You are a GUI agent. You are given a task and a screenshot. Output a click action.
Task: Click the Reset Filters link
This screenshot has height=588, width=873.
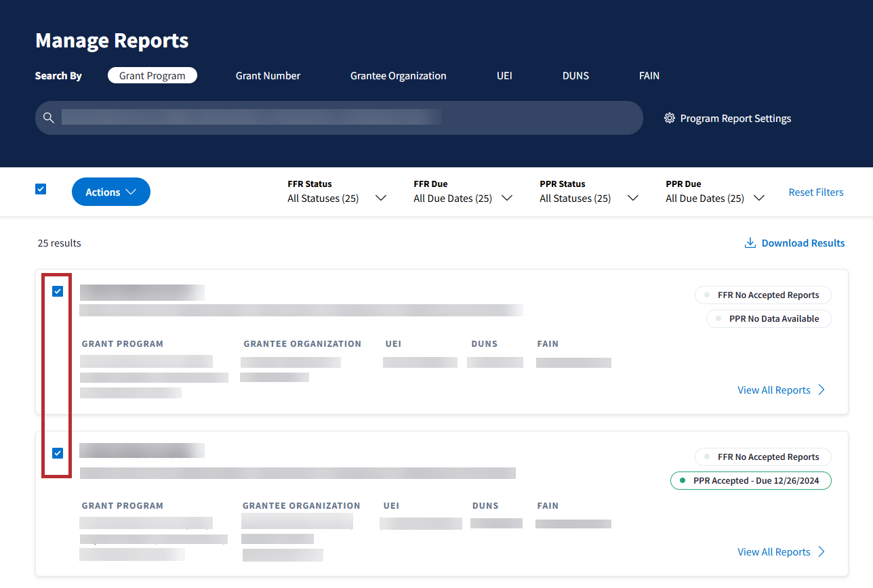click(x=816, y=192)
